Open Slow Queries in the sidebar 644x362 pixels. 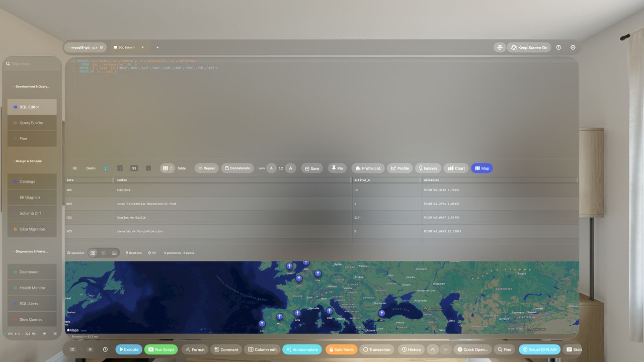click(32, 320)
